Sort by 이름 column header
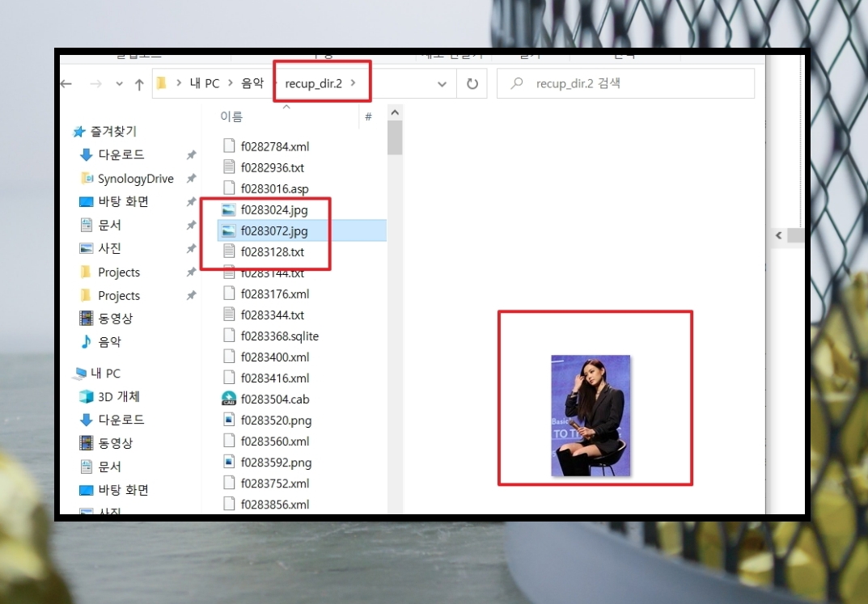 coord(231,116)
